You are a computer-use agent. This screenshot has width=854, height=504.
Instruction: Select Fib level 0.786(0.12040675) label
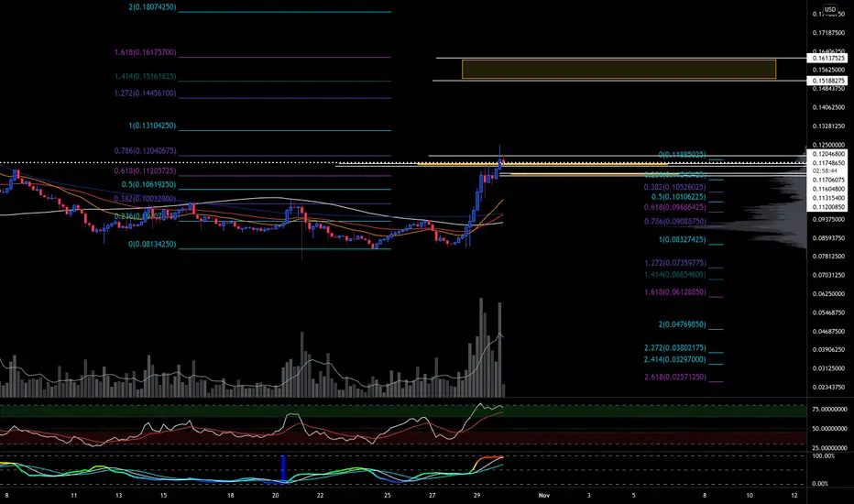tap(145, 150)
